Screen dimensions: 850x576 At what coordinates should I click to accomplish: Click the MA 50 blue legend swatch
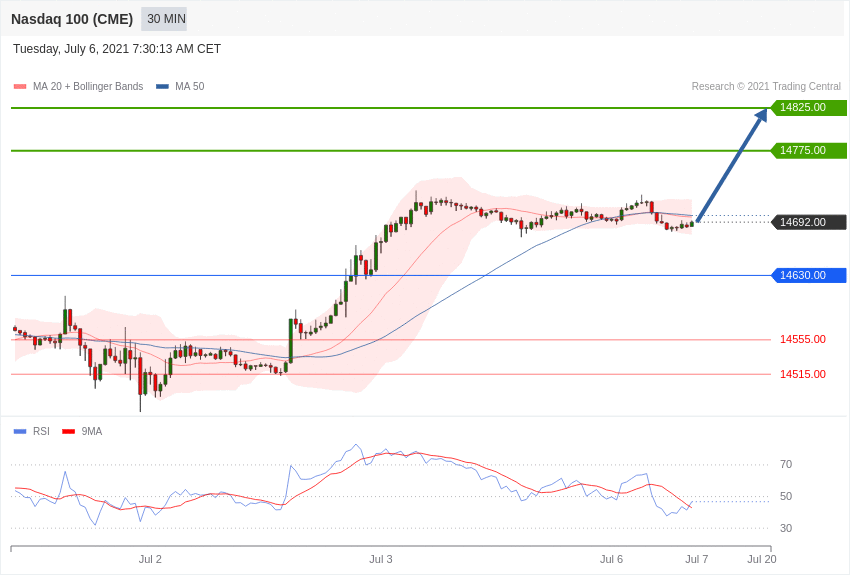(162, 87)
